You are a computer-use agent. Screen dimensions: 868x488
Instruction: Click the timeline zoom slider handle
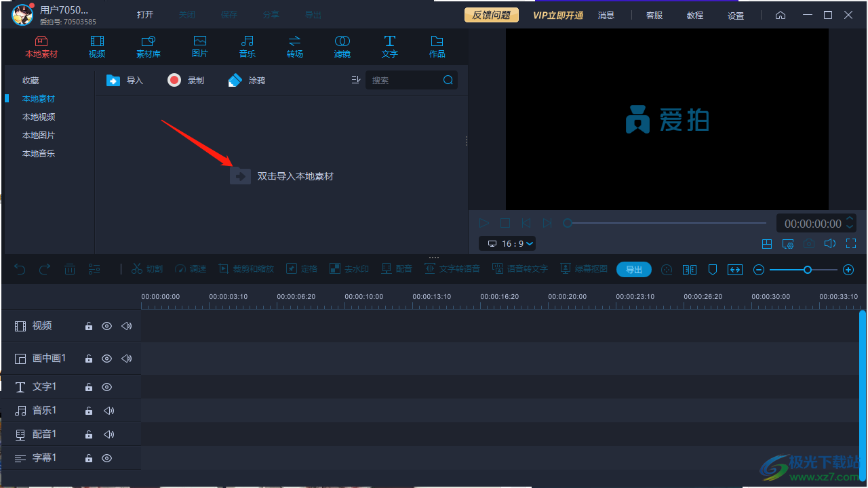808,270
